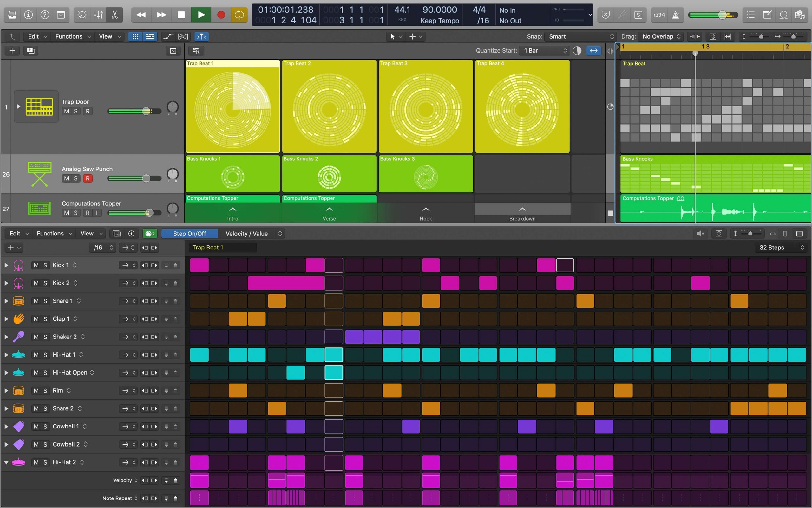Click the Trap Beat 2 region thumbnail
Screen dimensions: 812x508
point(328,106)
